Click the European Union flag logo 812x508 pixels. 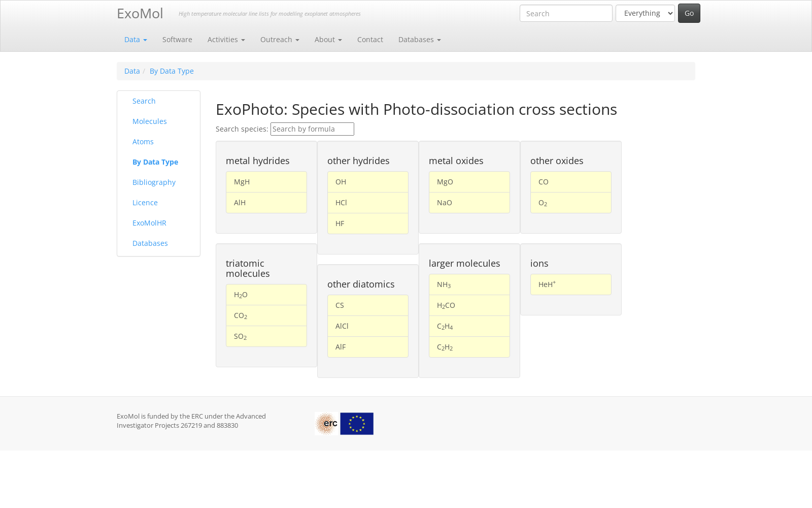pyautogui.click(x=357, y=424)
